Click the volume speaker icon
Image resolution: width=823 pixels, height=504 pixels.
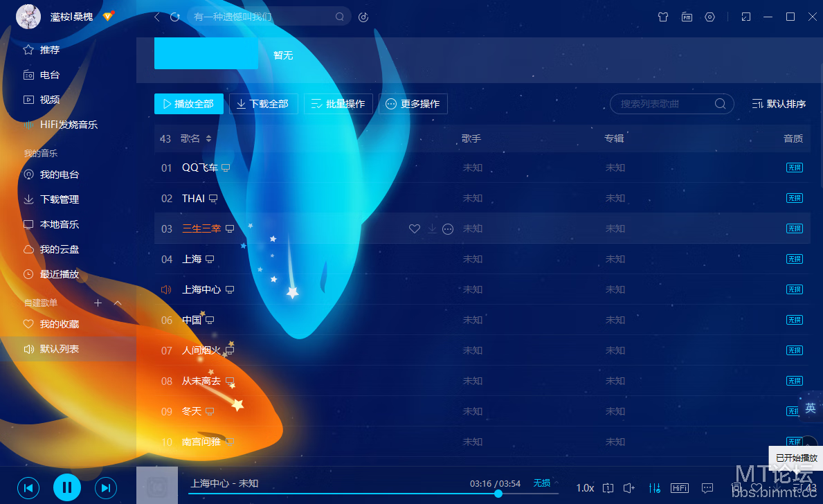point(628,488)
